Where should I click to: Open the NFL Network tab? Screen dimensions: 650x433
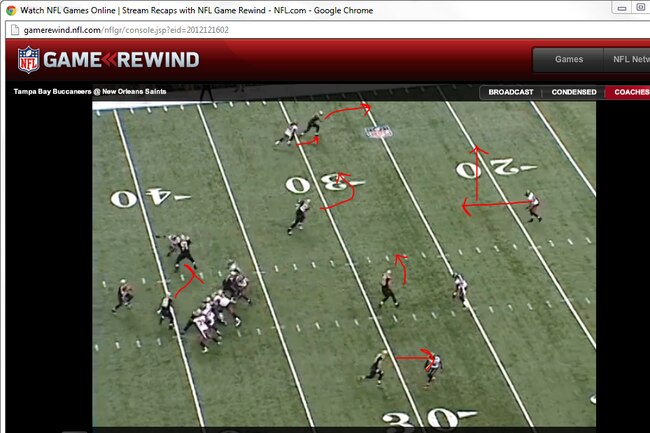(627, 59)
